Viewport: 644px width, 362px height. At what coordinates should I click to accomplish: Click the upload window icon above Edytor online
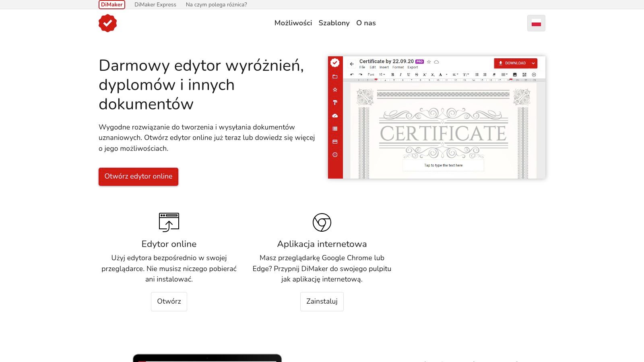(x=169, y=222)
